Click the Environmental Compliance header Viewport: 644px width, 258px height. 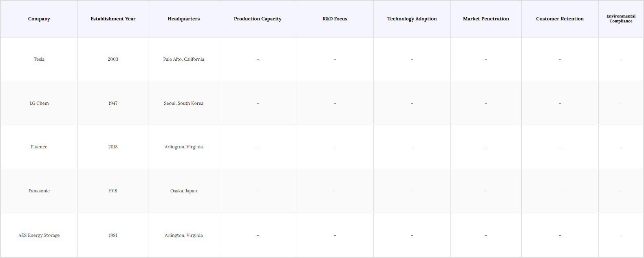pos(621,19)
